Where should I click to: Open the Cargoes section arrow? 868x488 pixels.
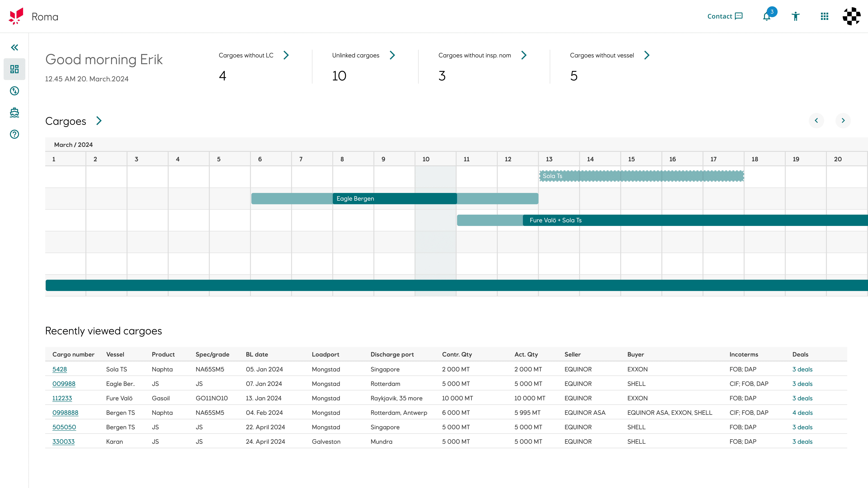tap(99, 121)
